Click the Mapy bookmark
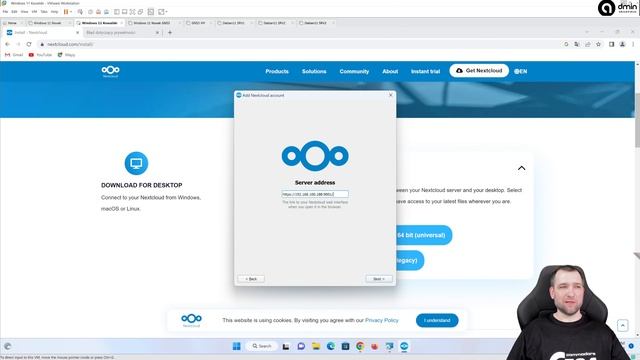This screenshot has width=640, height=360. (x=66, y=55)
